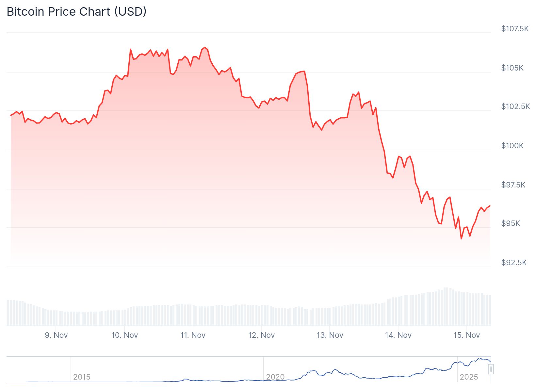Select the 15. Nov date label

[x=467, y=335]
